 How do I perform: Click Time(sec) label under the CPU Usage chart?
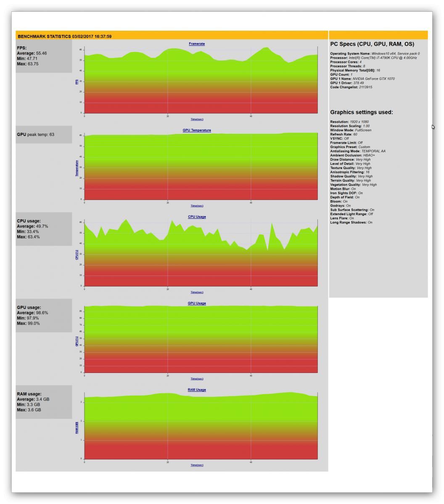(x=197, y=292)
